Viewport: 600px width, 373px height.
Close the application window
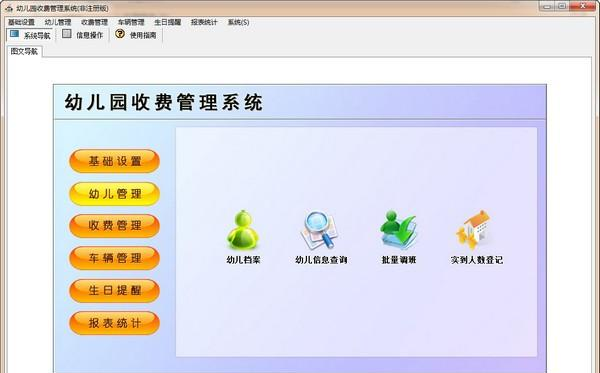pos(583,6)
